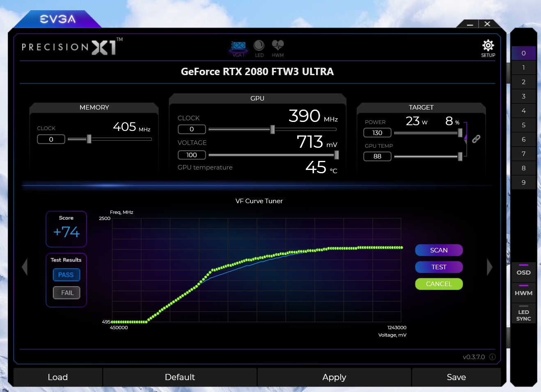Click the 23 W power reading
The image size is (541, 392).
click(417, 121)
